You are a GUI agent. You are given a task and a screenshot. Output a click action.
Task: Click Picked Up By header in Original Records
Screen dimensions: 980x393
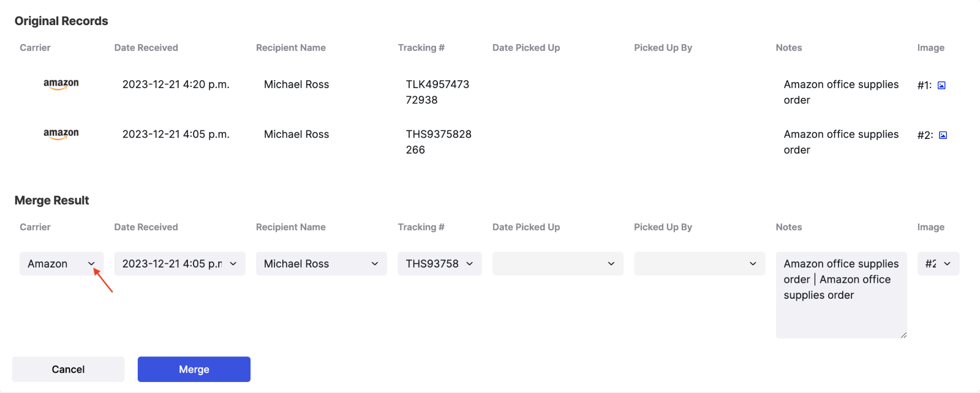(x=663, y=48)
